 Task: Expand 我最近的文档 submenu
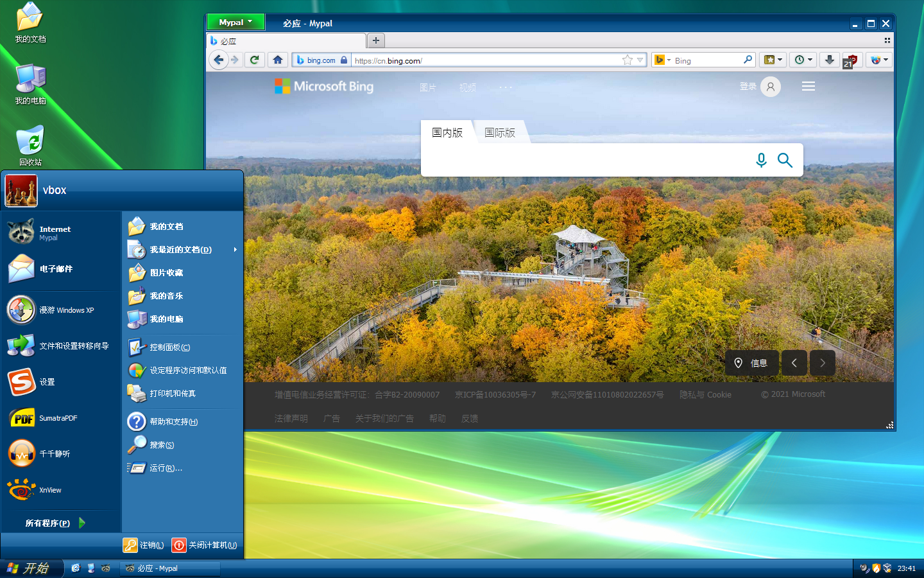pos(183,249)
